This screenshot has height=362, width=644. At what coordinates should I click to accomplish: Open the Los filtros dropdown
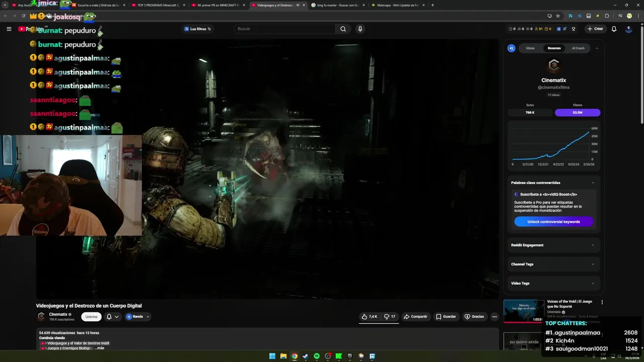click(x=197, y=29)
